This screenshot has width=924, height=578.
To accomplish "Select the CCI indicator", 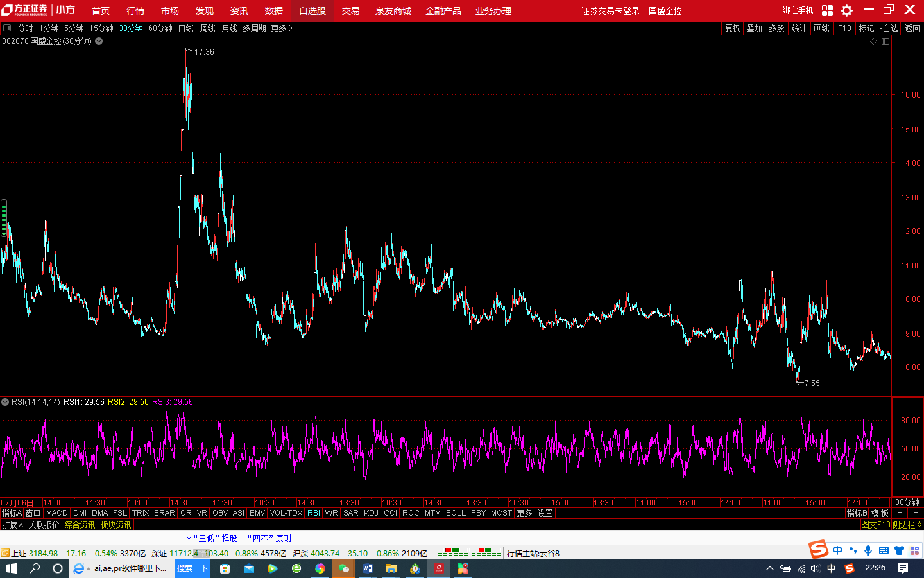I will pos(391,513).
